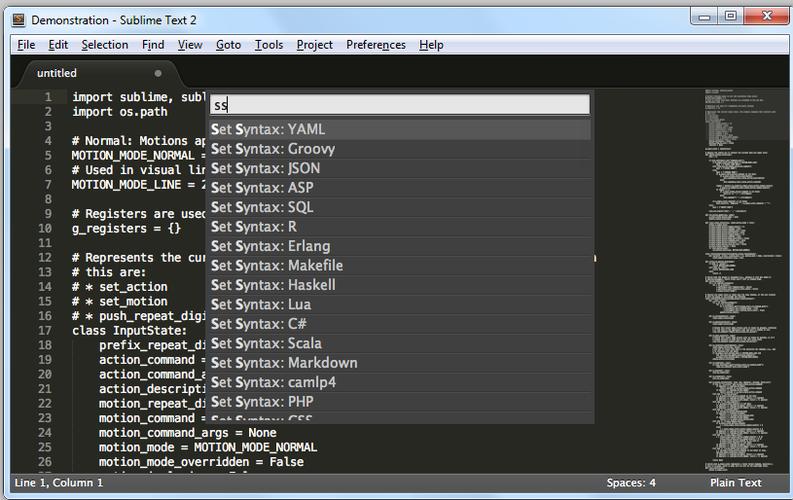Click Line 1, Column 1 status text
This screenshot has height=500, width=793.
tap(59, 483)
